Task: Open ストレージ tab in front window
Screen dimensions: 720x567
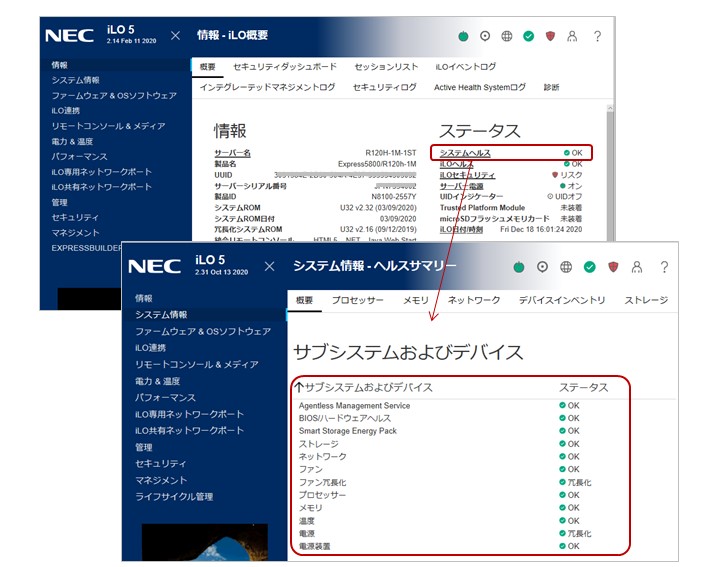Action: (646, 300)
